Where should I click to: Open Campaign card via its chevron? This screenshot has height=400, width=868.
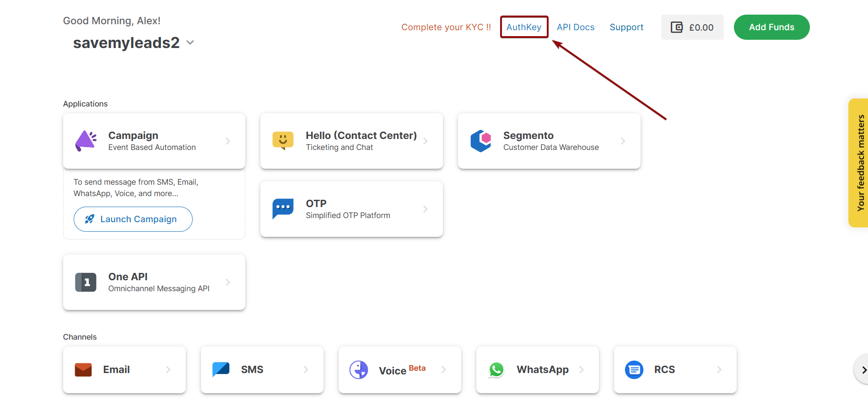point(228,141)
